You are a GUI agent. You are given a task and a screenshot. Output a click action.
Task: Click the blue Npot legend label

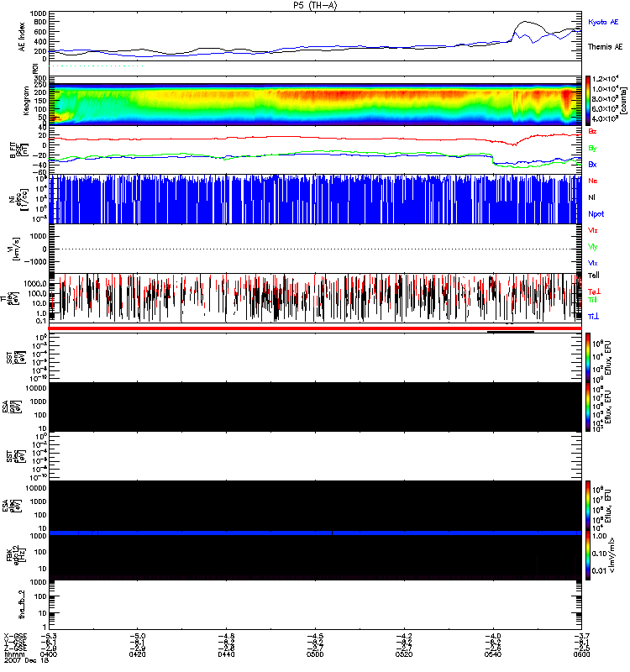(x=595, y=213)
